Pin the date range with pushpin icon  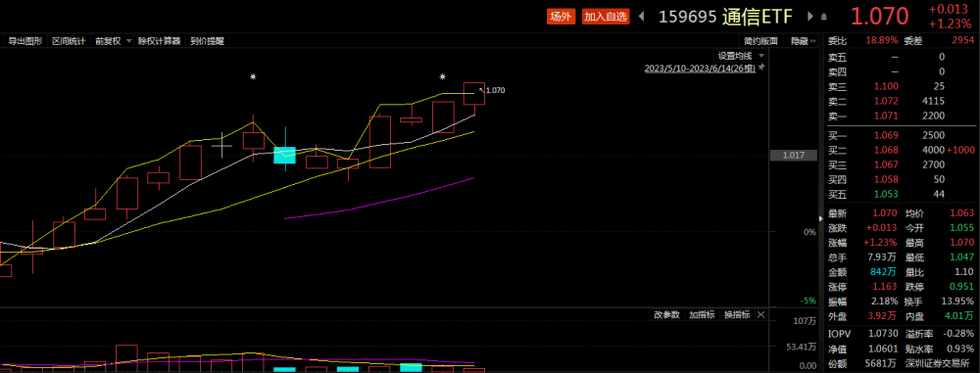[x=761, y=67]
